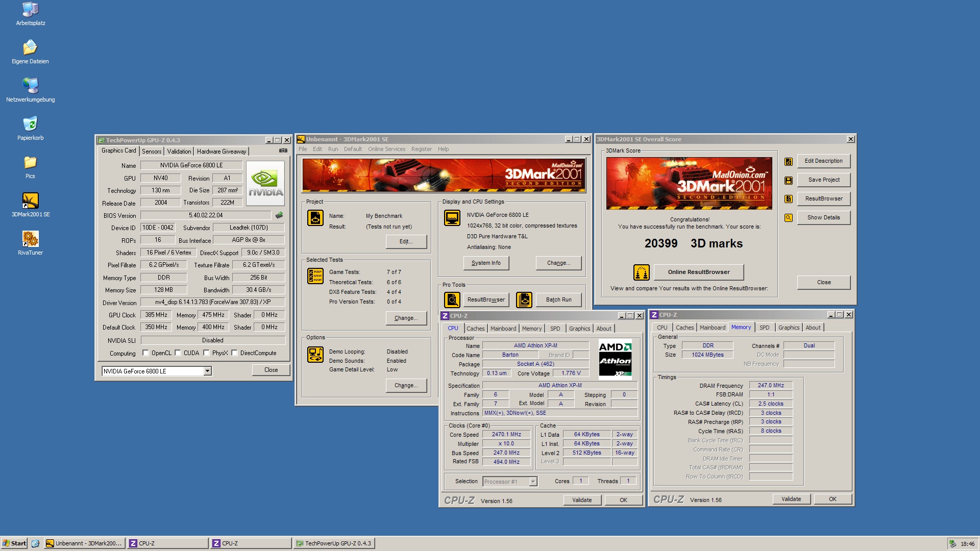Click DRAM Frequency value field
980x551 pixels.
[x=771, y=385]
